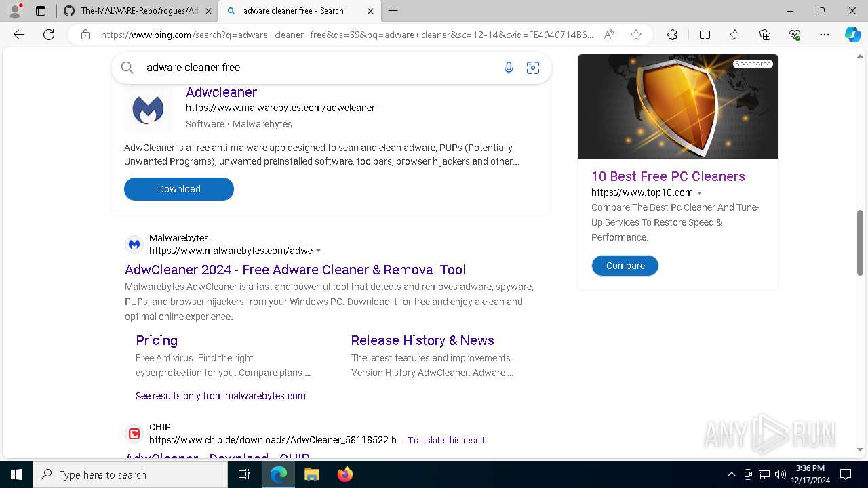
Task: Go back with browser back arrow
Action: click(x=19, y=35)
